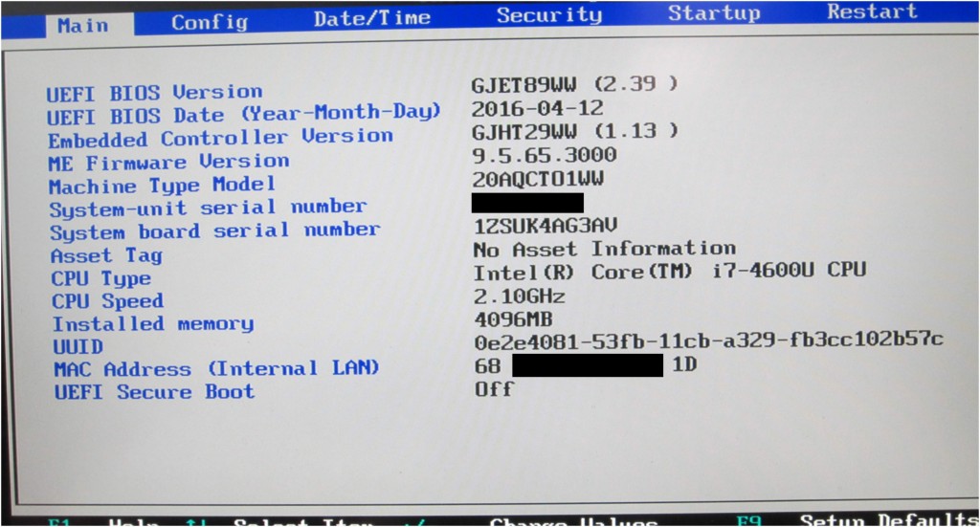Click BIOS version value GJET89WW (2.39)

click(x=574, y=83)
